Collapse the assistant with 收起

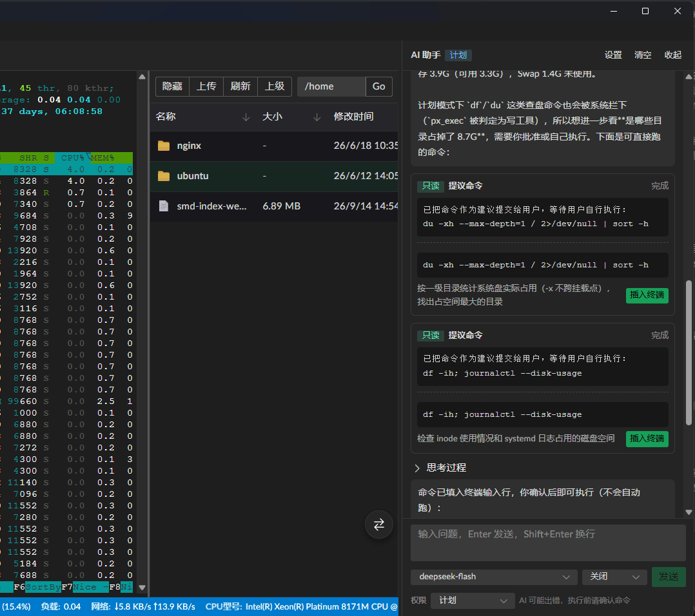(x=673, y=55)
